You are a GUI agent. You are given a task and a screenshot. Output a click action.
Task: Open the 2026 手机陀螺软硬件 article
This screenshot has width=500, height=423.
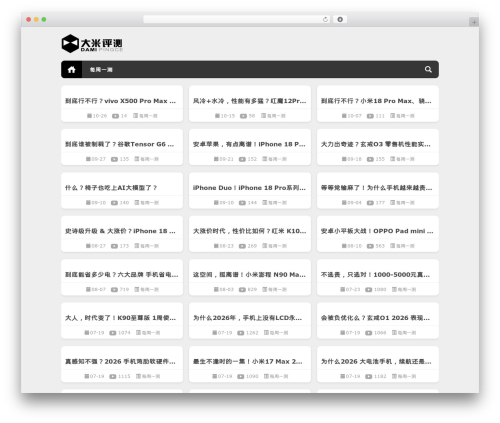120,361
